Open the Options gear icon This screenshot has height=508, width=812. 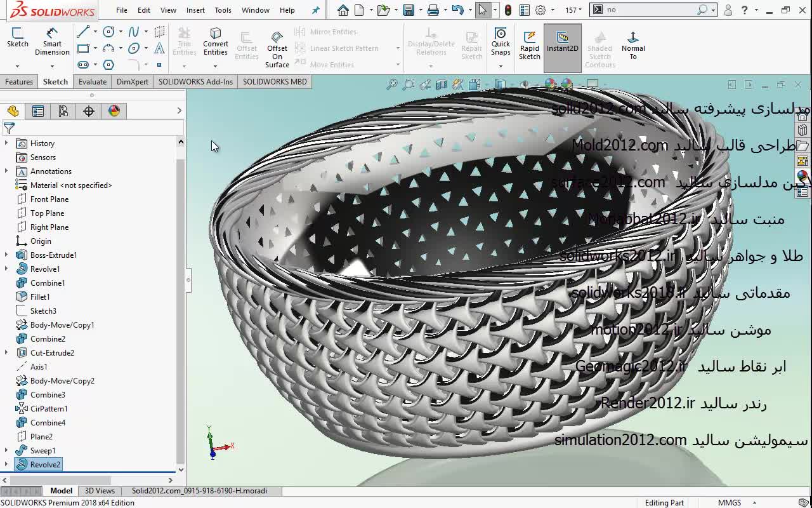click(540, 10)
